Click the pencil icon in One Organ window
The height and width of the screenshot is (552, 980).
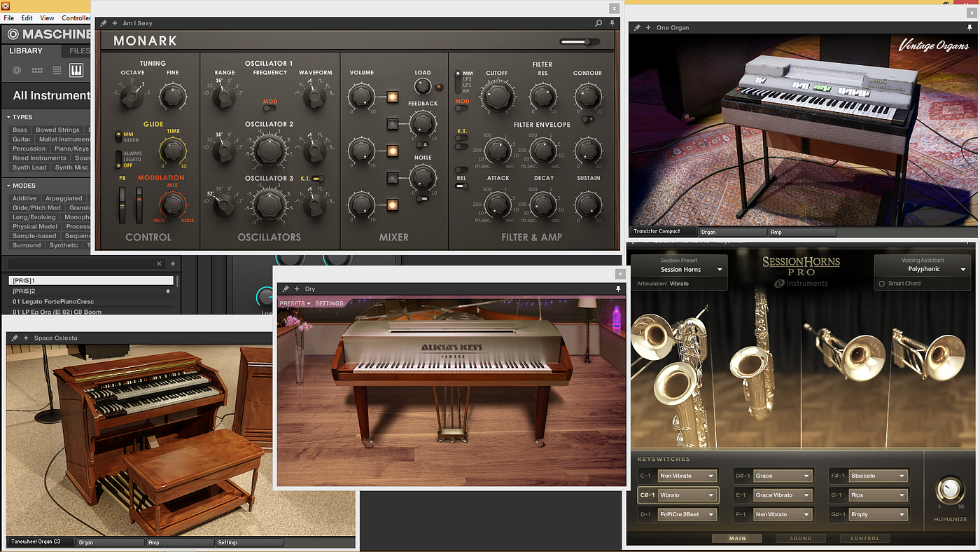(x=637, y=27)
